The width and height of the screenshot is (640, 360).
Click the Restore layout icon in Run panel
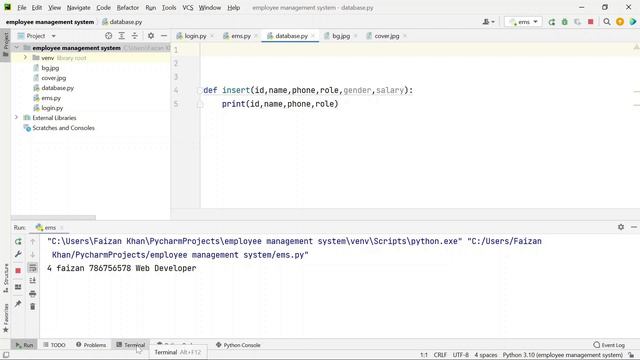pos(18,287)
